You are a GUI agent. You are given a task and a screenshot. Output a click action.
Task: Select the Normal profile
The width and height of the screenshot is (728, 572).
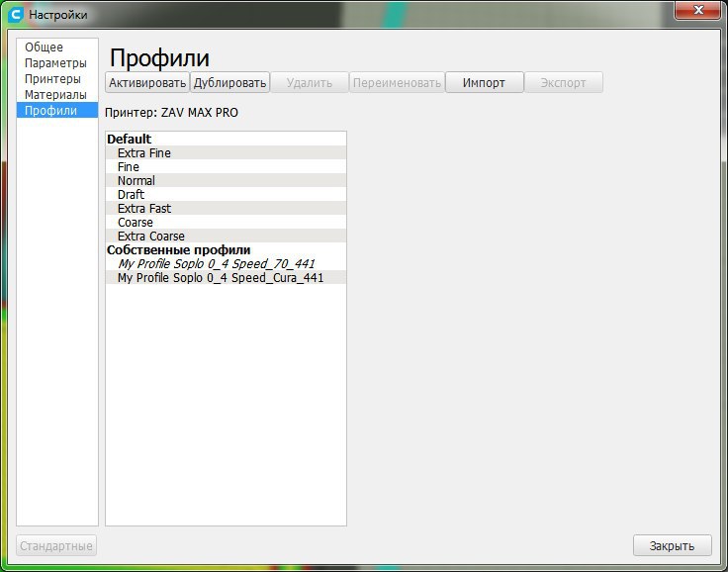[x=226, y=181]
